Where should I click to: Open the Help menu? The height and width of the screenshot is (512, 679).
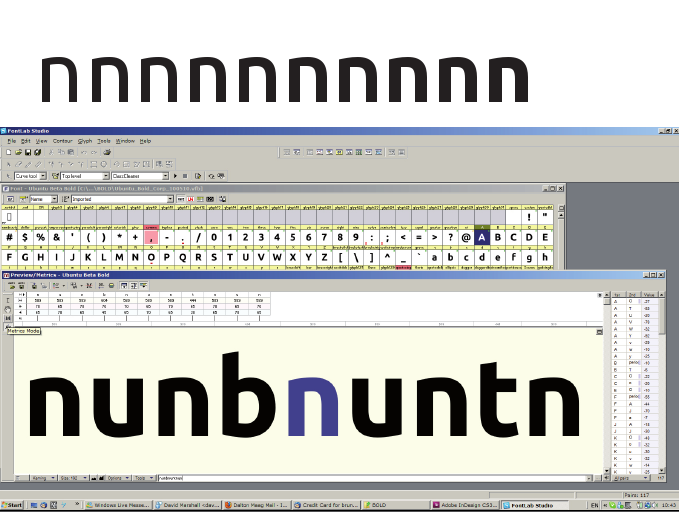[x=146, y=141]
